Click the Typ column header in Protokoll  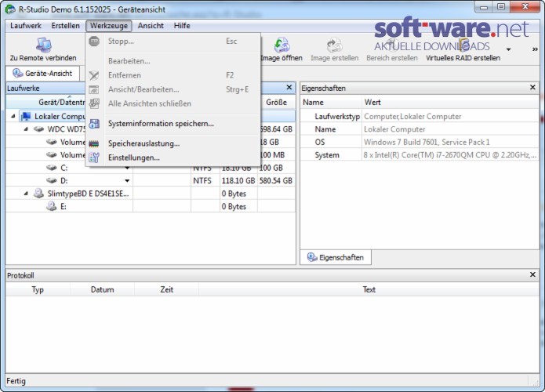coord(38,289)
